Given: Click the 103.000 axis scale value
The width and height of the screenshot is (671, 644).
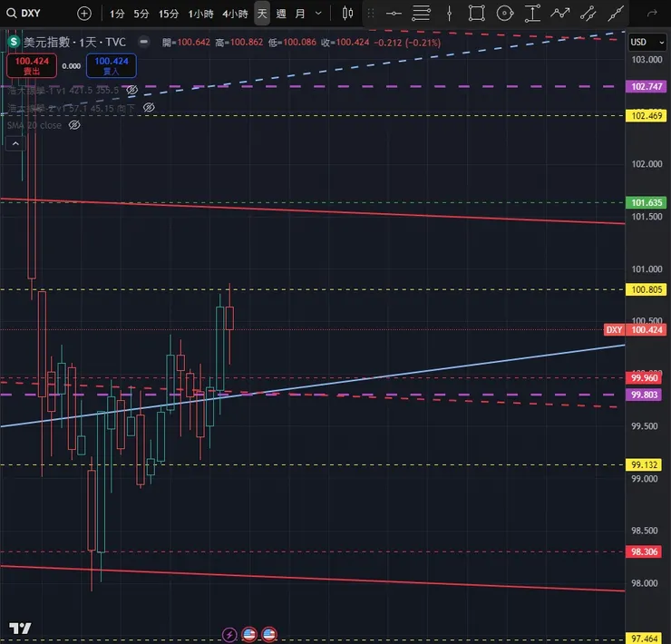Looking at the screenshot, I should [647, 60].
